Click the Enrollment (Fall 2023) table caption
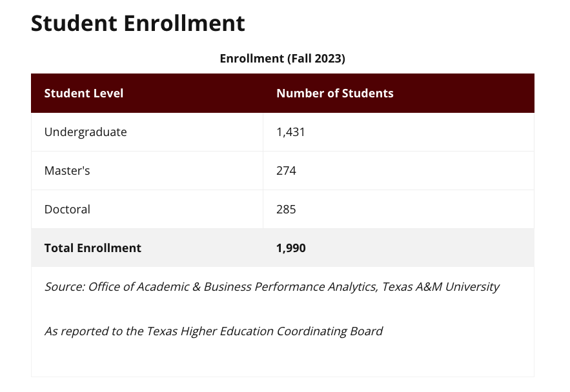Image resolution: width=570 pixels, height=392 pixels. (x=282, y=59)
